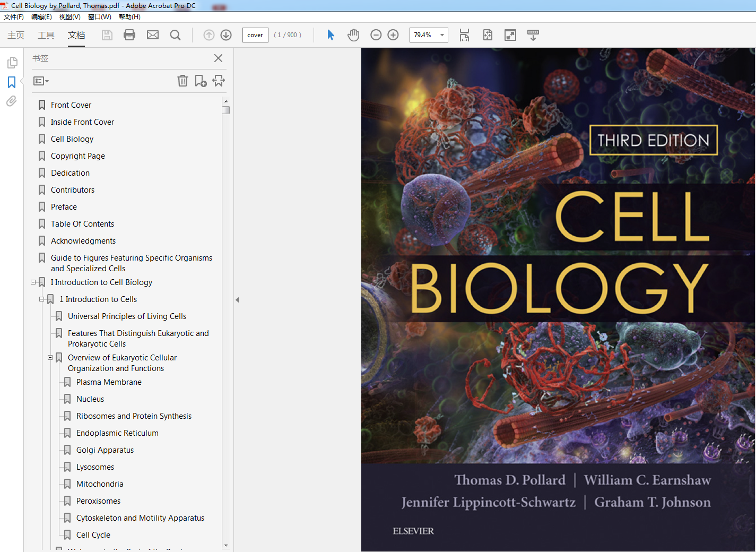Collapse 'I Introduction to Cell Biology' node

click(x=33, y=282)
